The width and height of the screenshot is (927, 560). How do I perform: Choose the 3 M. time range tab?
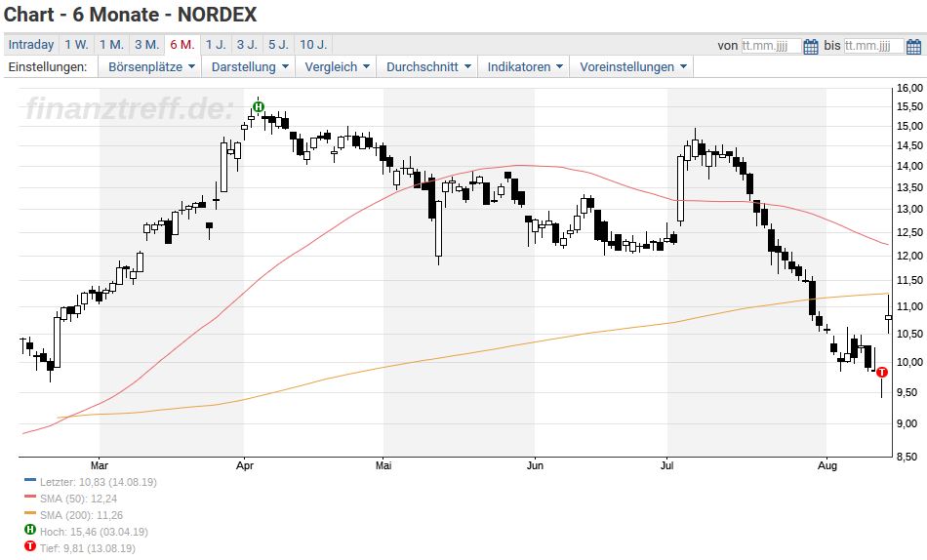[x=146, y=45]
